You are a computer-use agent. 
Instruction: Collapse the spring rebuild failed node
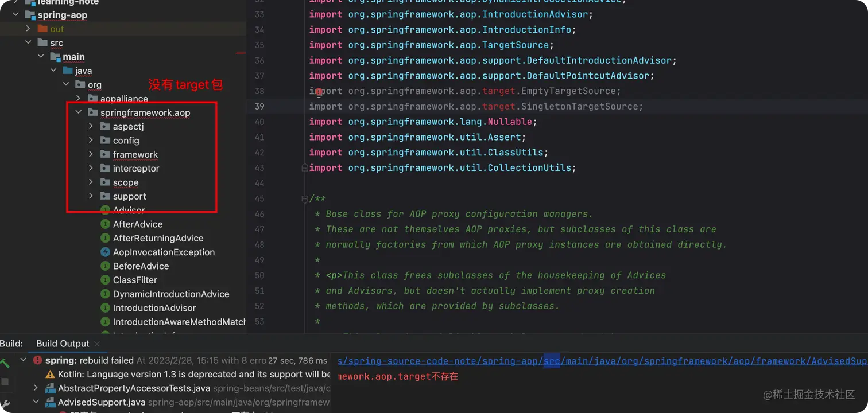tap(24, 360)
